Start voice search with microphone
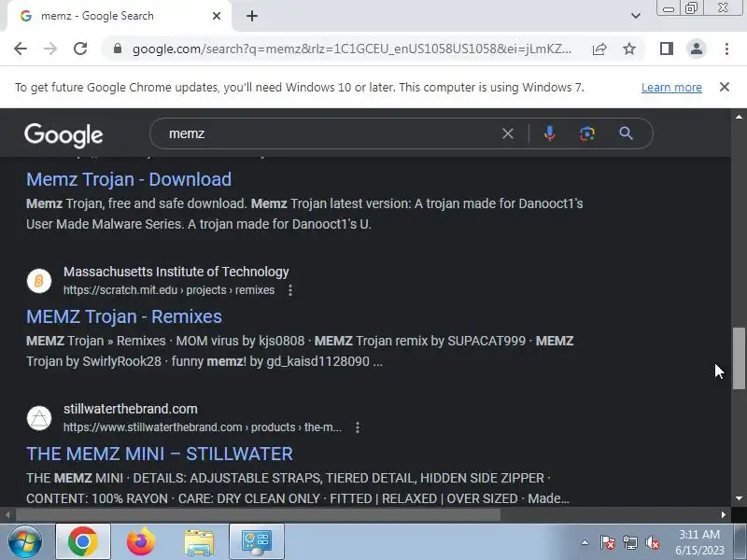Viewport: 747px width, 560px height. click(549, 133)
